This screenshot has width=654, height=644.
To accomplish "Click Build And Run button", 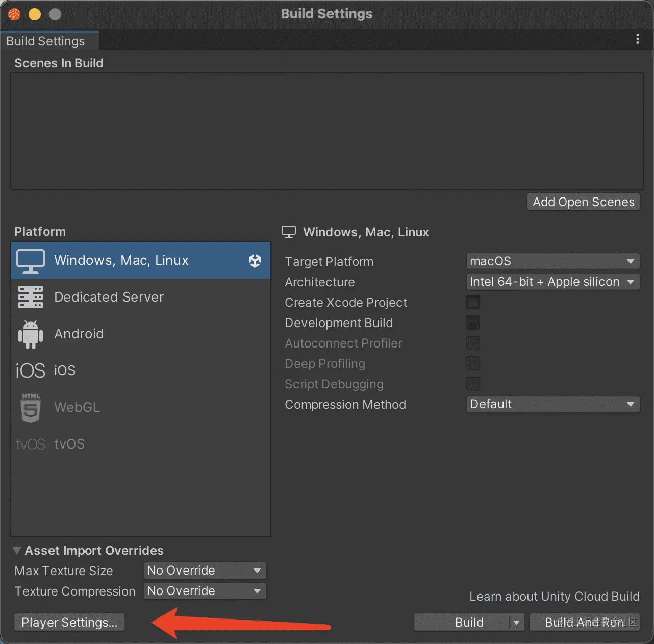I will click(585, 623).
